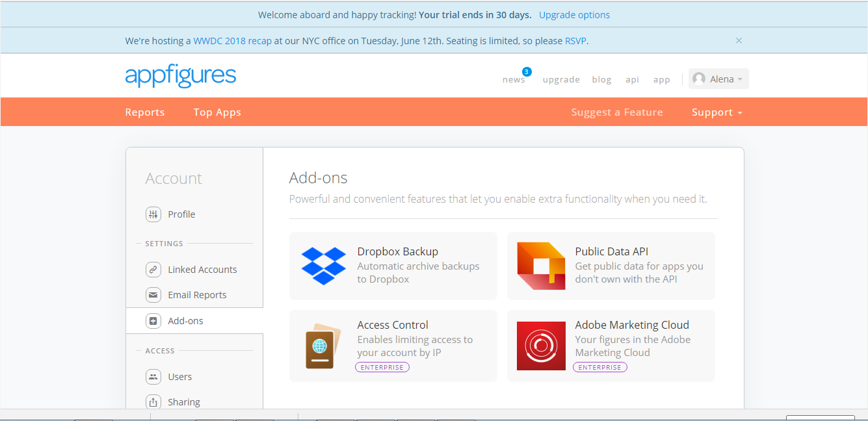The height and width of the screenshot is (421, 868).
Task: Open the api link in header
Action: point(632,79)
